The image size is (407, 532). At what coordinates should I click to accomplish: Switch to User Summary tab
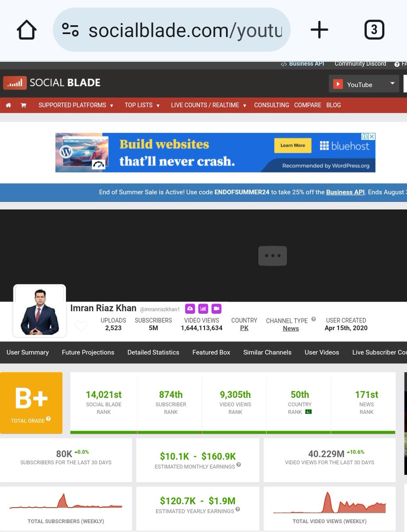click(x=27, y=352)
